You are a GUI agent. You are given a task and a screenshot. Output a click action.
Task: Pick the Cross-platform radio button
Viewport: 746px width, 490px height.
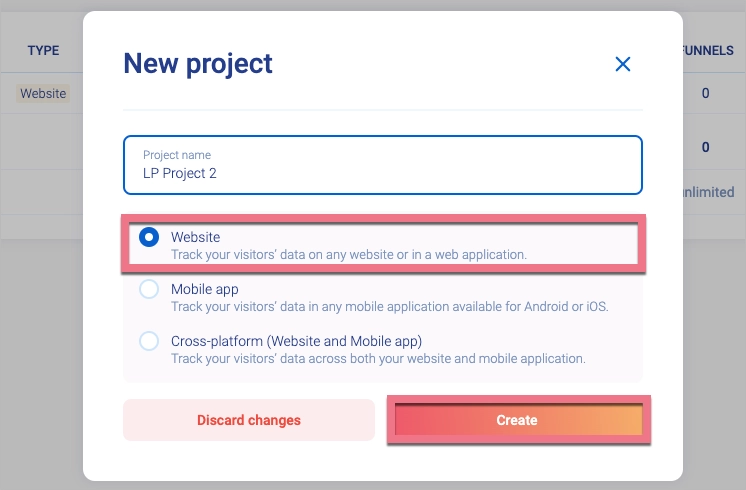149,341
